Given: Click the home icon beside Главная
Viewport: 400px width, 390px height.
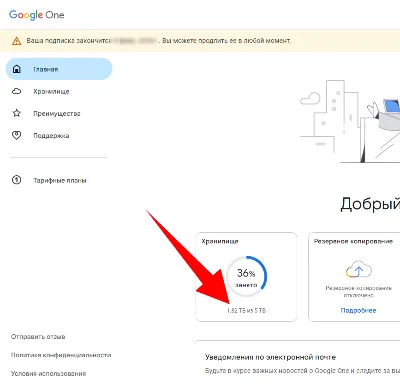Looking at the screenshot, I should [x=16, y=69].
